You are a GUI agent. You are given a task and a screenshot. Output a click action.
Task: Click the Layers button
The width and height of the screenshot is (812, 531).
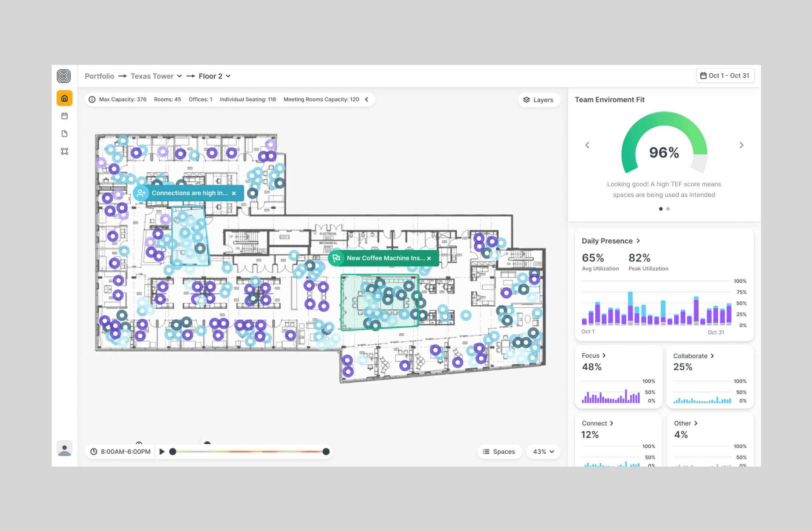click(539, 100)
